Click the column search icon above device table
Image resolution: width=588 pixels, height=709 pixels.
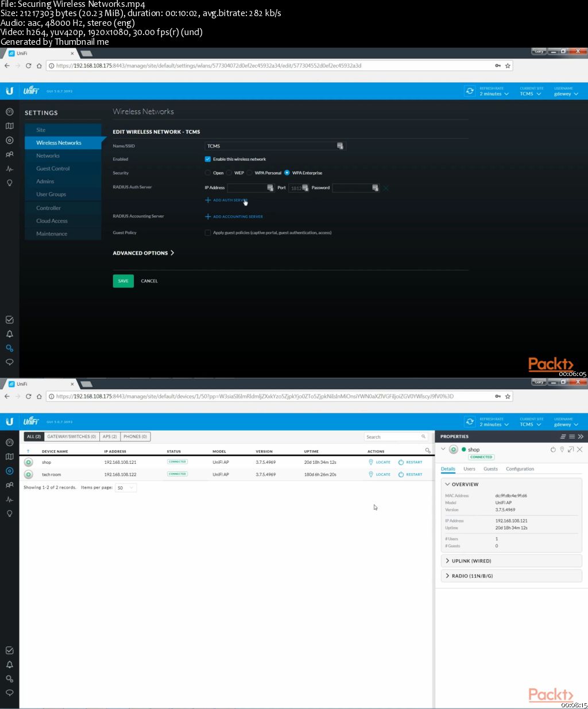(x=428, y=451)
